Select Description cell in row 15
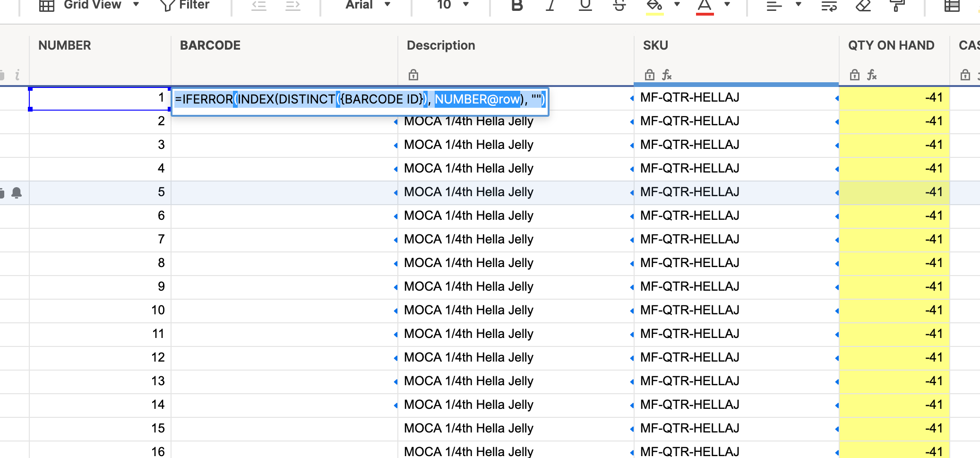 coord(516,429)
